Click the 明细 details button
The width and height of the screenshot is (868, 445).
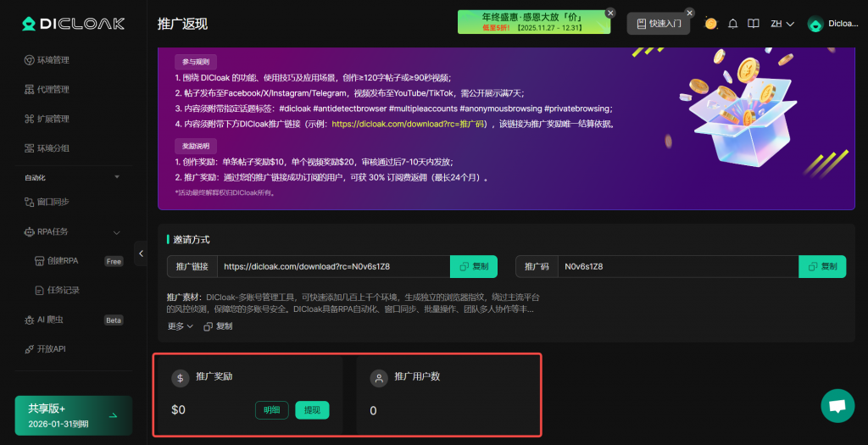coord(271,410)
